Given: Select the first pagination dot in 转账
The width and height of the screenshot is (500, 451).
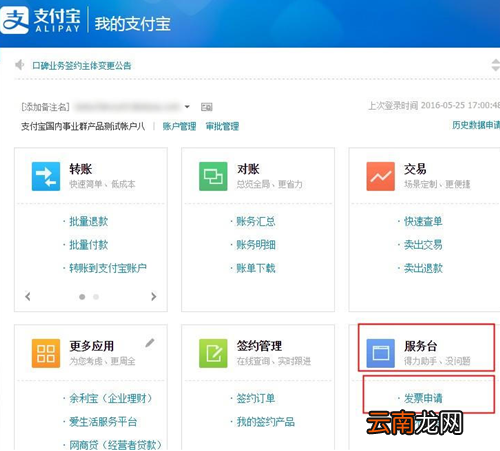Looking at the screenshot, I should click(82, 297).
